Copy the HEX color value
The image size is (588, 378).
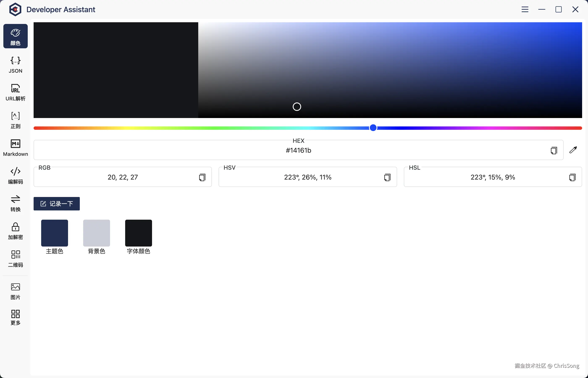554,150
